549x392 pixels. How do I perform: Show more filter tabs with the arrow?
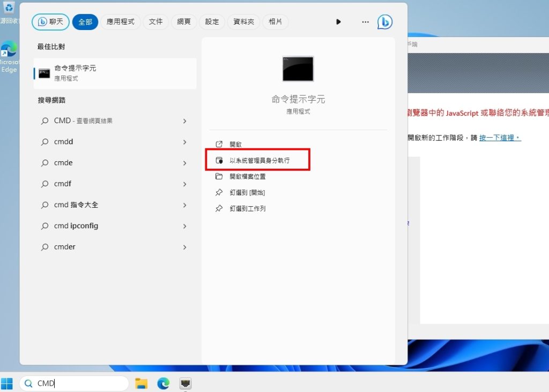(338, 21)
